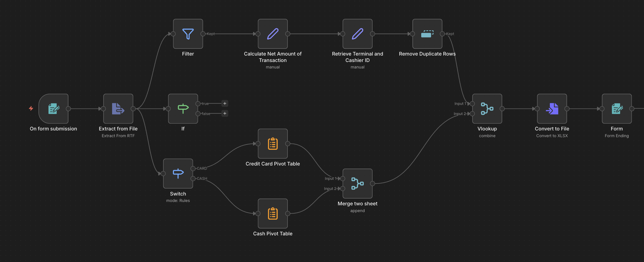Click the 'Remove Duplicate Rows' label
Screen dimensions: 644x262
click(427, 54)
